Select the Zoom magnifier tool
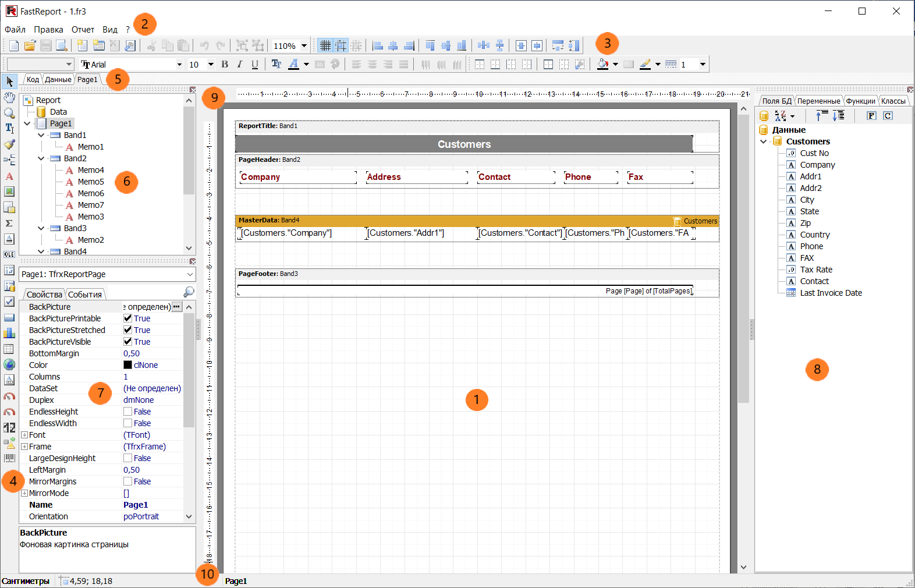The width and height of the screenshot is (915, 588). (x=9, y=113)
